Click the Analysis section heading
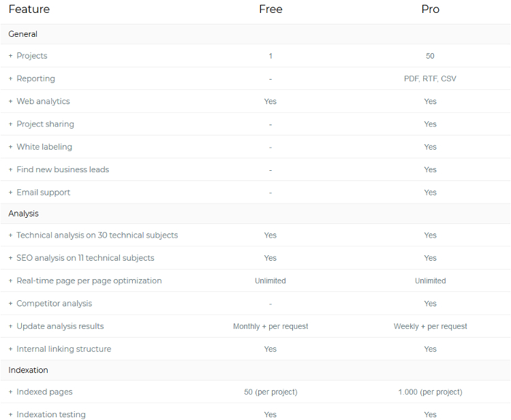This screenshot has height=420, width=511. [23, 214]
